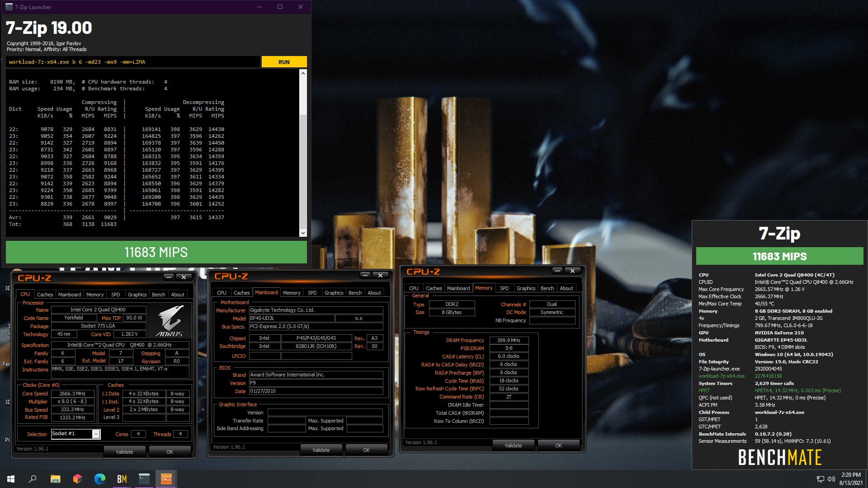Select the Graphics tab in the right CPU-Z window
This screenshot has width=868, height=488.
(526, 288)
